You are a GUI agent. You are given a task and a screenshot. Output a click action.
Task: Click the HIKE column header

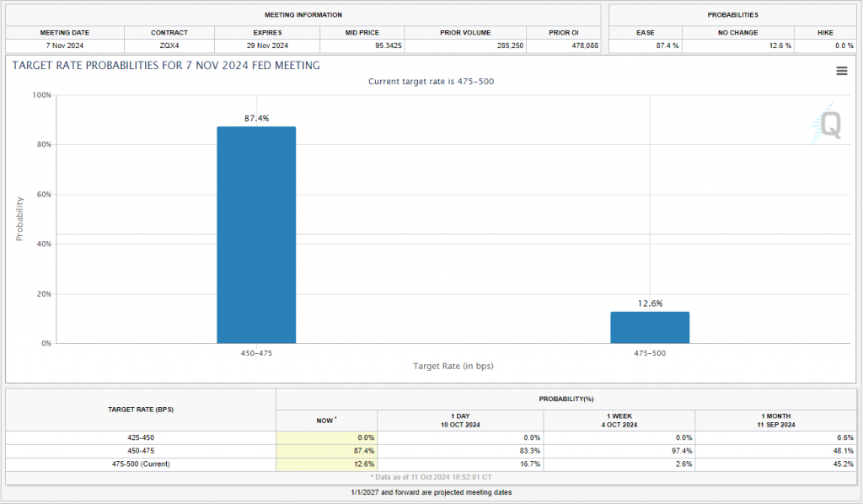pos(825,32)
